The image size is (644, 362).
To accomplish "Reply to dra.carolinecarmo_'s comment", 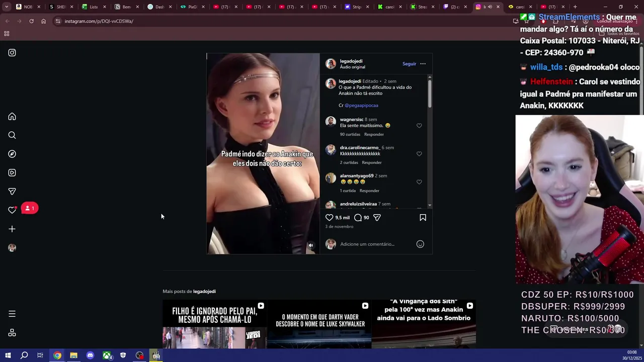I will [x=372, y=162].
